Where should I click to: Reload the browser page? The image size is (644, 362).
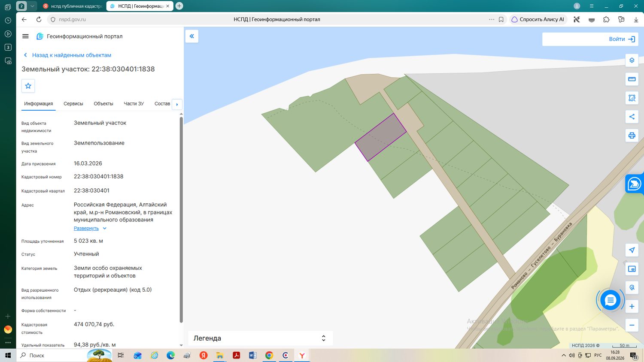tap(39, 19)
